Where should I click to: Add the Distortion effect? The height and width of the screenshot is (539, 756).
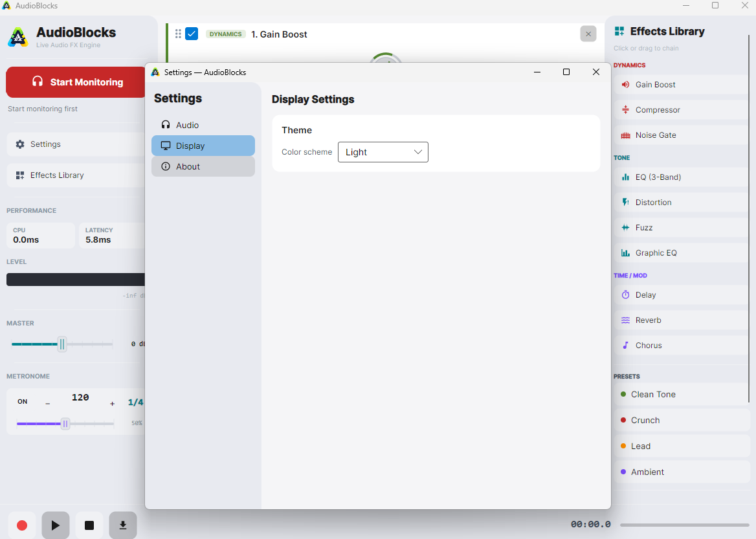pos(682,203)
